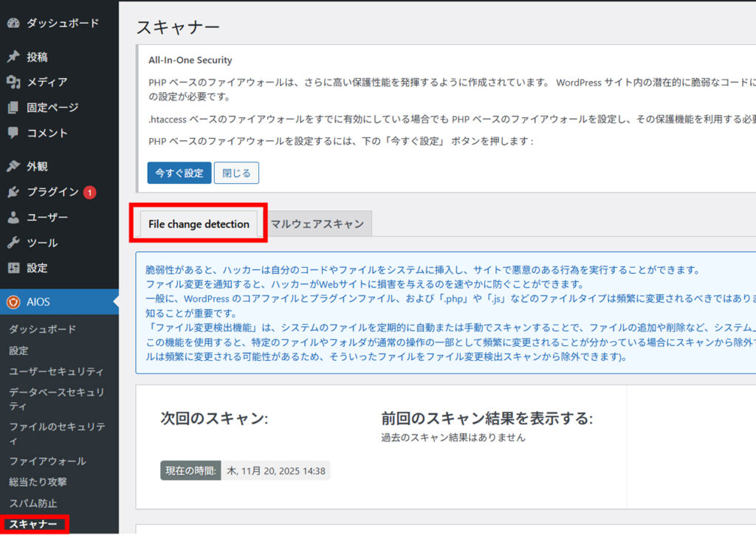Click the コメント speech bubble icon
This screenshot has height=538, width=756.
tap(13, 134)
